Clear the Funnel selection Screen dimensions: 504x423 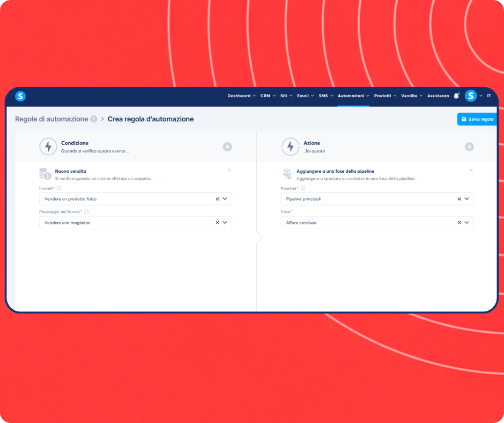click(x=217, y=199)
